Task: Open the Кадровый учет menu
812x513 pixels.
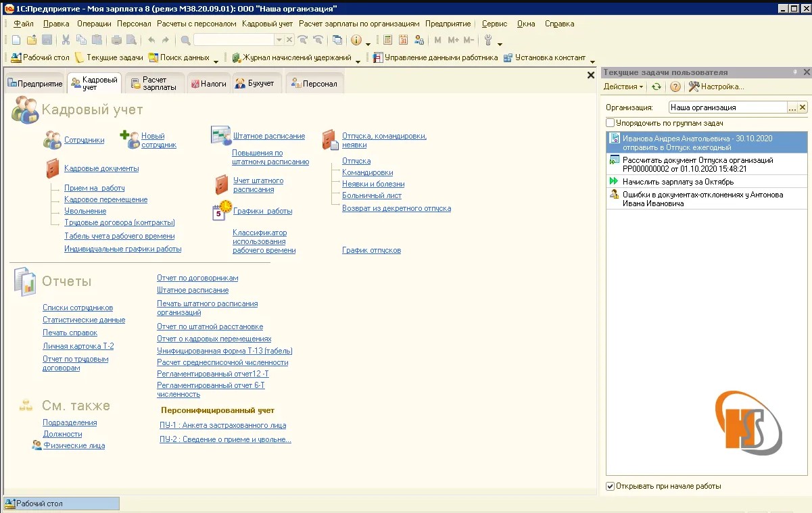Action: pos(268,24)
